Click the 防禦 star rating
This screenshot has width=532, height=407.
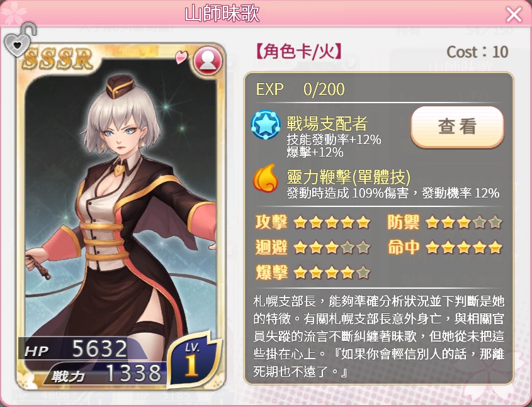point(463,223)
